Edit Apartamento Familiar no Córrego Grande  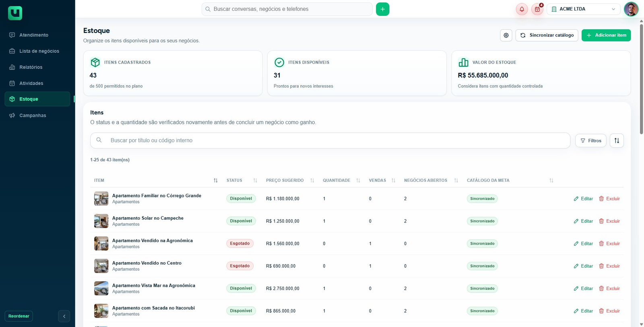tap(583, 199)
